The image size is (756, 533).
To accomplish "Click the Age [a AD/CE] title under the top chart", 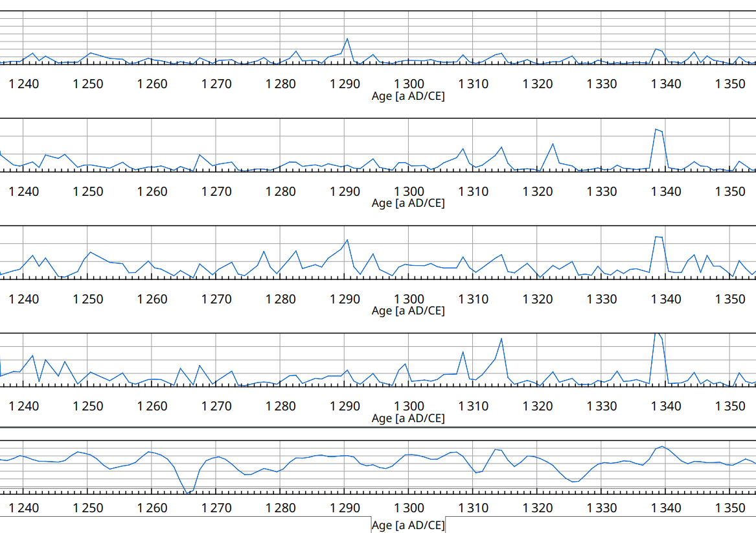I will (x=408, y=96).
